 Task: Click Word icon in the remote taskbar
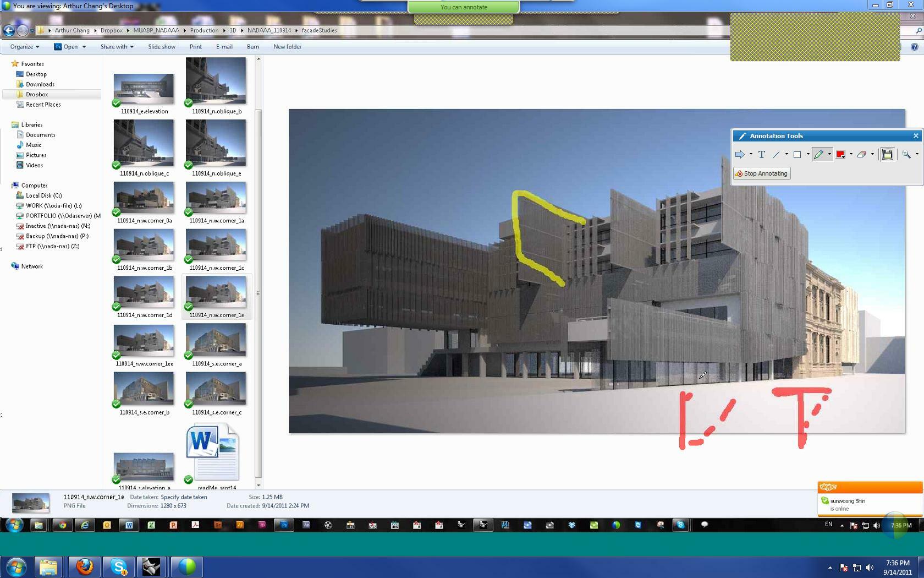pos(129,525)
